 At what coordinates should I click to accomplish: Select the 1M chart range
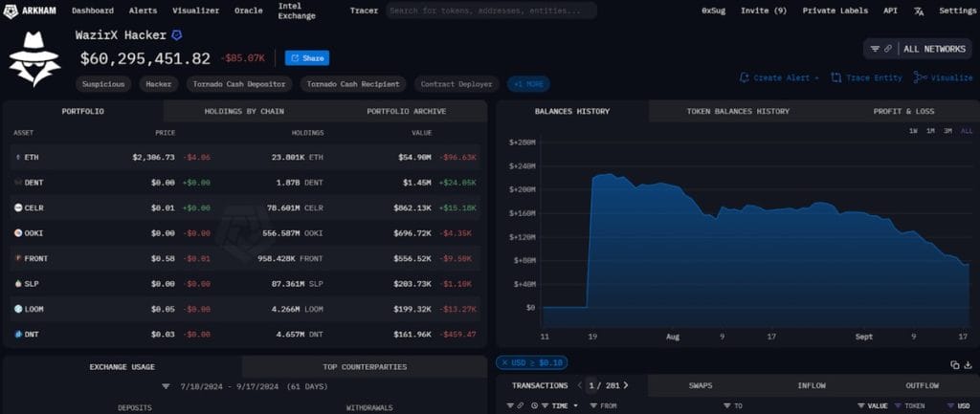[930, 131]
